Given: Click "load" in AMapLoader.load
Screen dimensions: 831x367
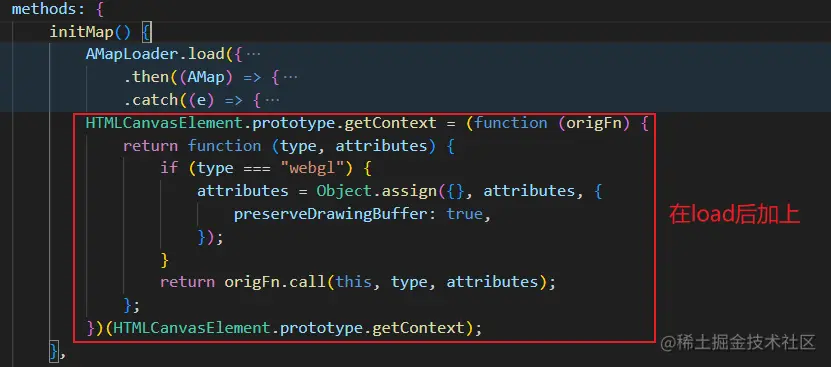Looking at the screenshot, I should (x=206, y=55).
